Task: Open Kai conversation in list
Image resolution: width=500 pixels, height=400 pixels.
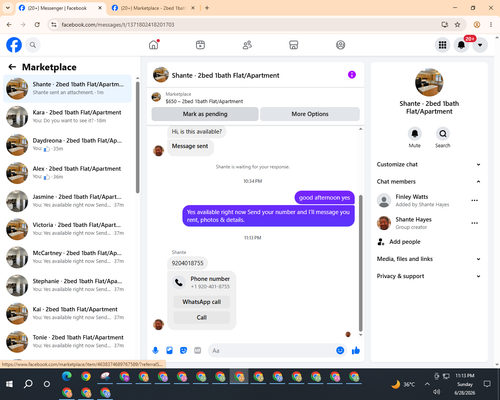Action: pos(67,313)
